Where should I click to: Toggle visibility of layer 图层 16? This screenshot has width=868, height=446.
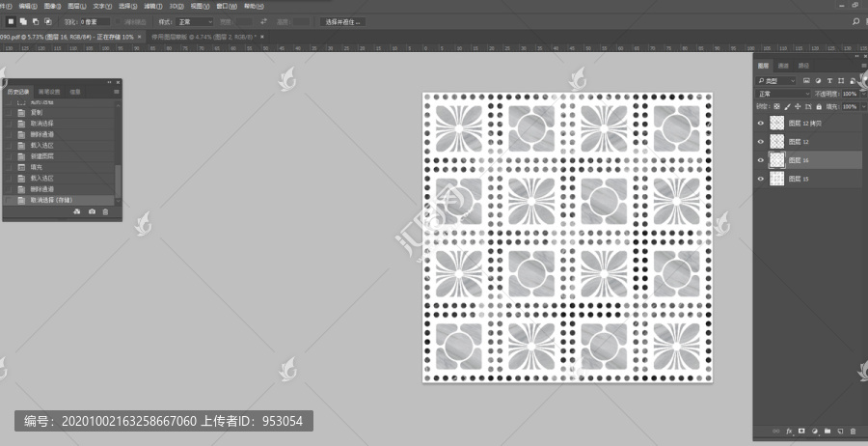[761, 160]
